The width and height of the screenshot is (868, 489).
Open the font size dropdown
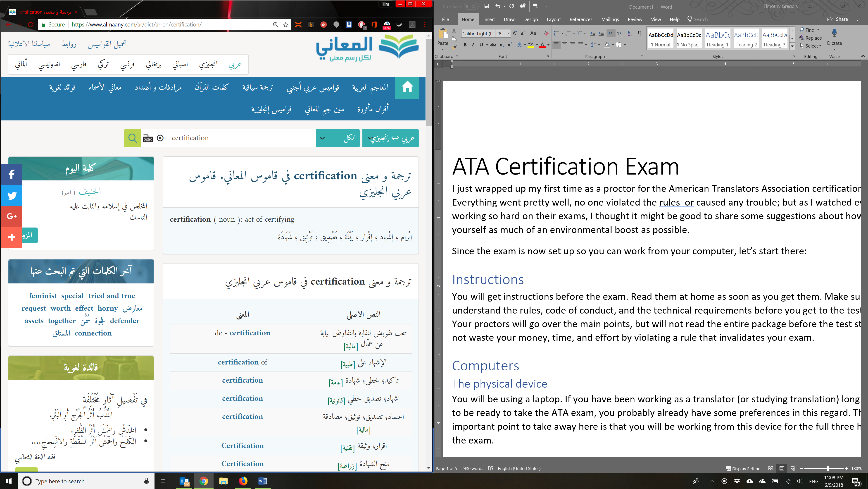(509, 33)
